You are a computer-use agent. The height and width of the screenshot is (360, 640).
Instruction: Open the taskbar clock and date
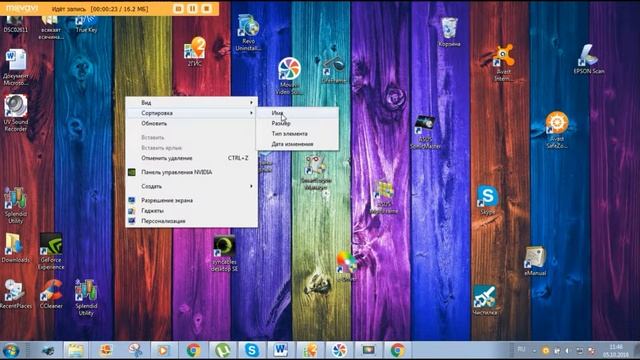(616, 351)
